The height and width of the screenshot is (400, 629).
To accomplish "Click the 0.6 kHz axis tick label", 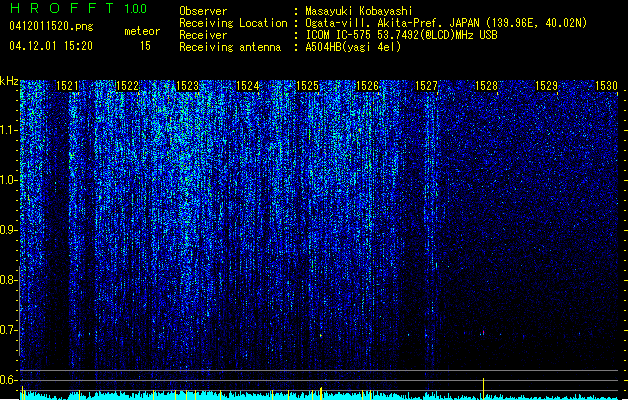I will [x=8, y=380].
